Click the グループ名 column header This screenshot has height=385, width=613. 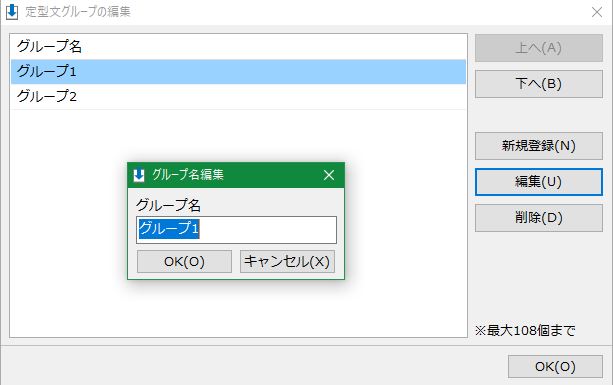pyautogui.click(x=238, y=47)
